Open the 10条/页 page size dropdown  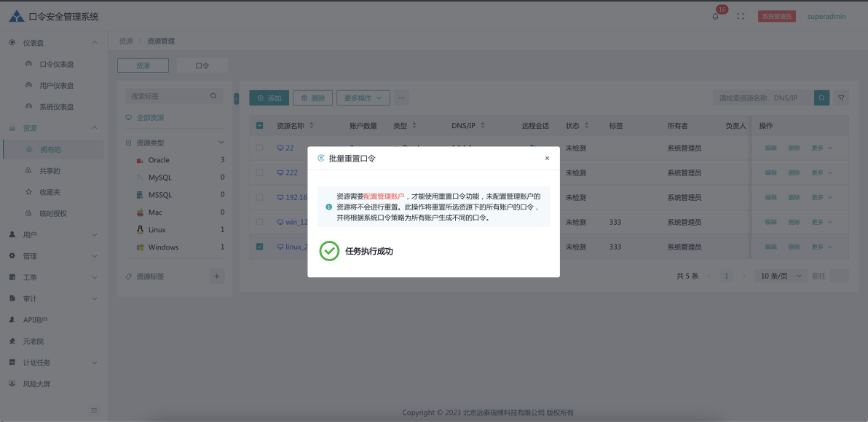click(780, 276)
